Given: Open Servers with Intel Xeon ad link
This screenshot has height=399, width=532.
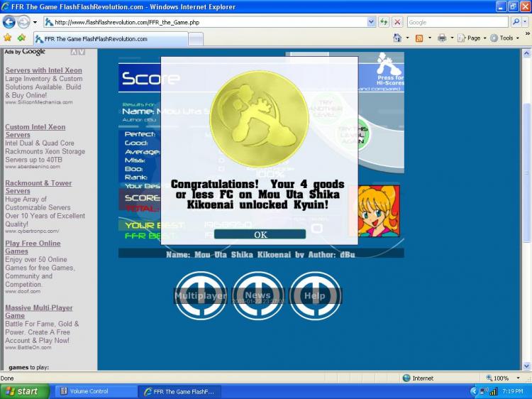Looking at the screenshot, I should coord(43,70).
